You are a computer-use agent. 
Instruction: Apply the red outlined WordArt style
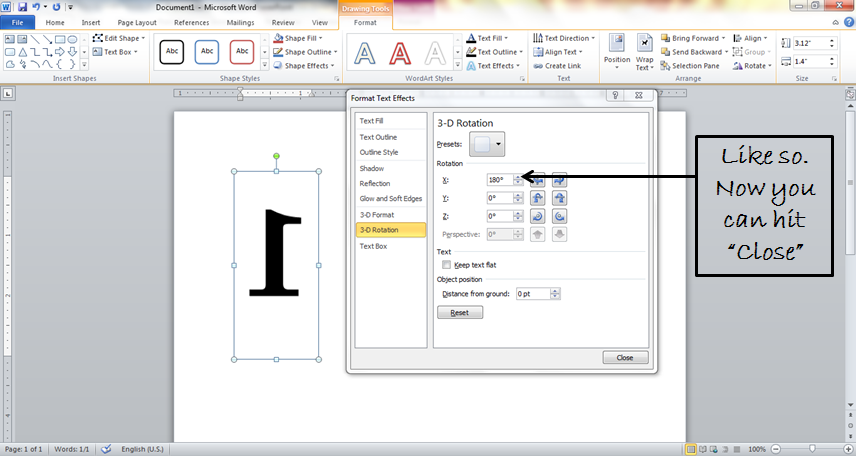coord(399,52)
